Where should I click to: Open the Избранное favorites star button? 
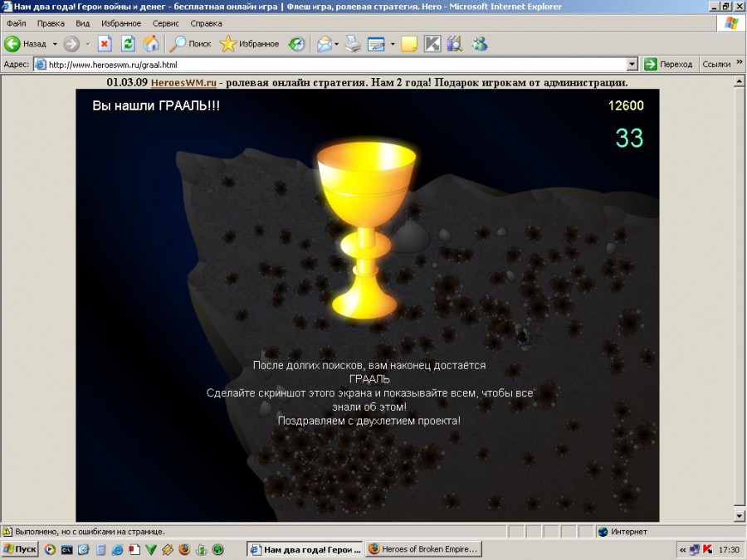coord(249,44)
